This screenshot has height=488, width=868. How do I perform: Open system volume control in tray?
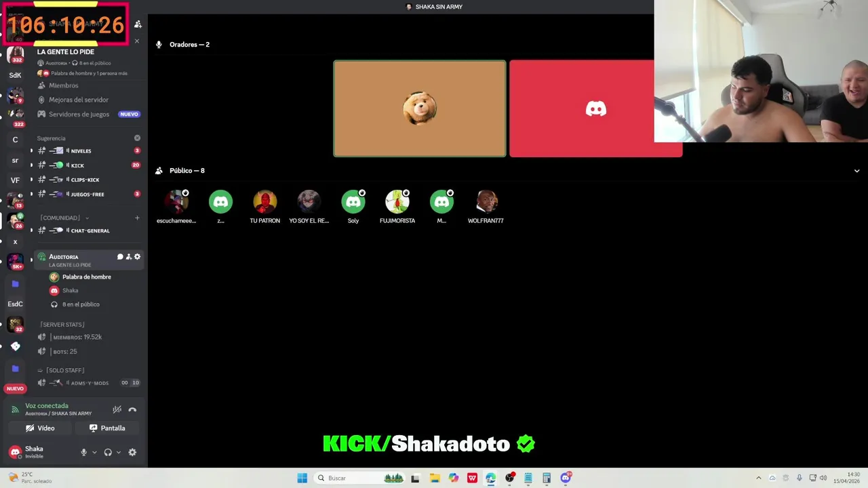pyautogui.click(x=823, y=478)
